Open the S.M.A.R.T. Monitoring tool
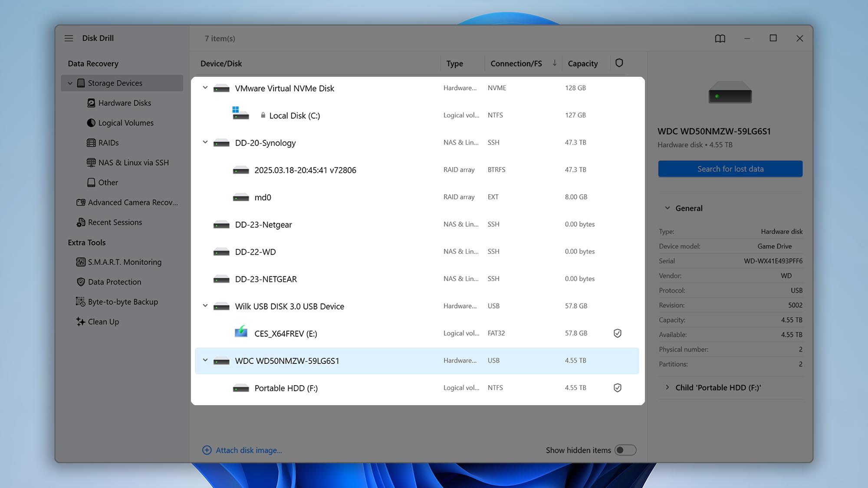The height and width of the screenshot is (488, 868). 125,262
